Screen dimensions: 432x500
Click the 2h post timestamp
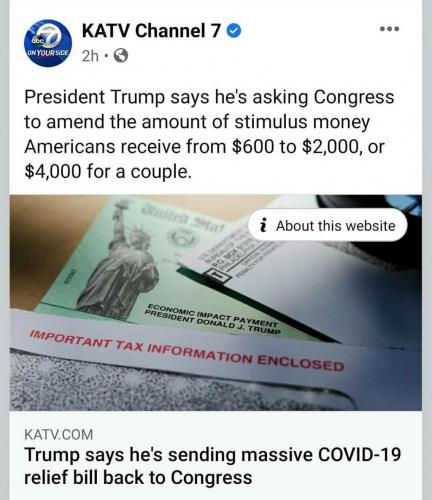point(90,56)
